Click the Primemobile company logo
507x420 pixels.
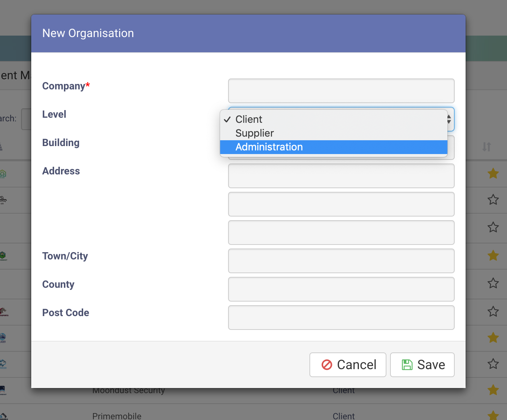pos(3,416)
